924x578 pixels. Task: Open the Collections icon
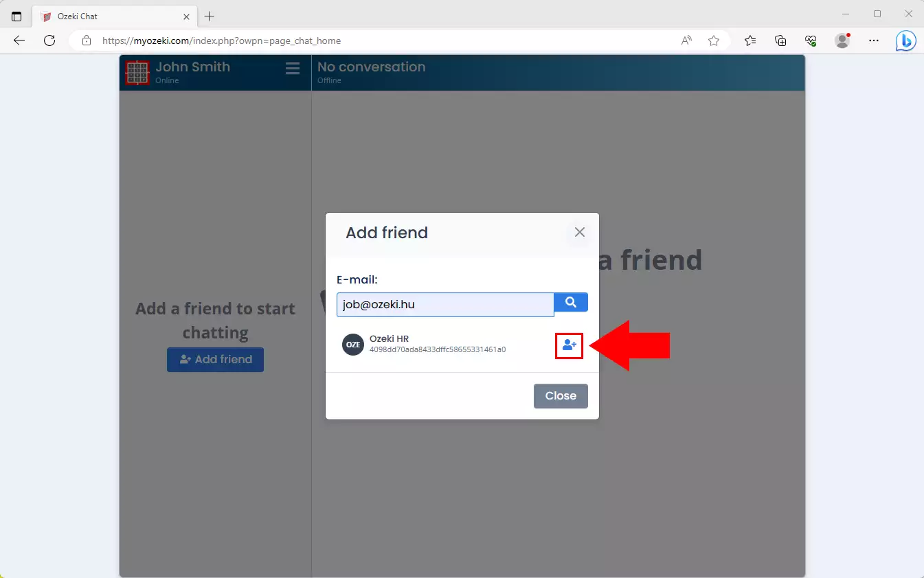(x=780, y=41)
